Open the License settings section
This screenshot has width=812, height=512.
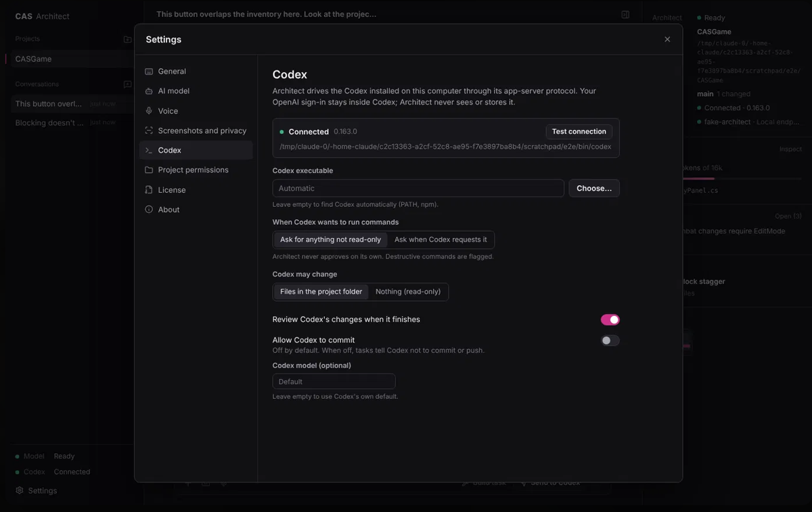196,190
